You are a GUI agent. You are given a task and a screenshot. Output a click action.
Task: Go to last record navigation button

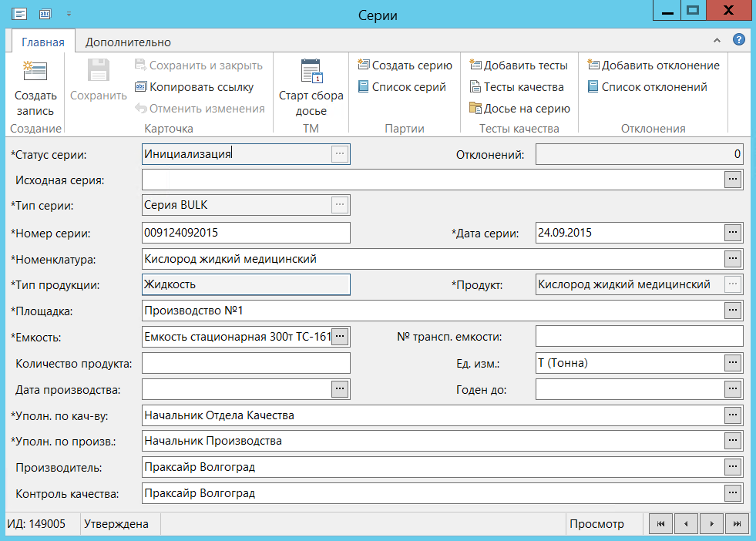(737, 523)
